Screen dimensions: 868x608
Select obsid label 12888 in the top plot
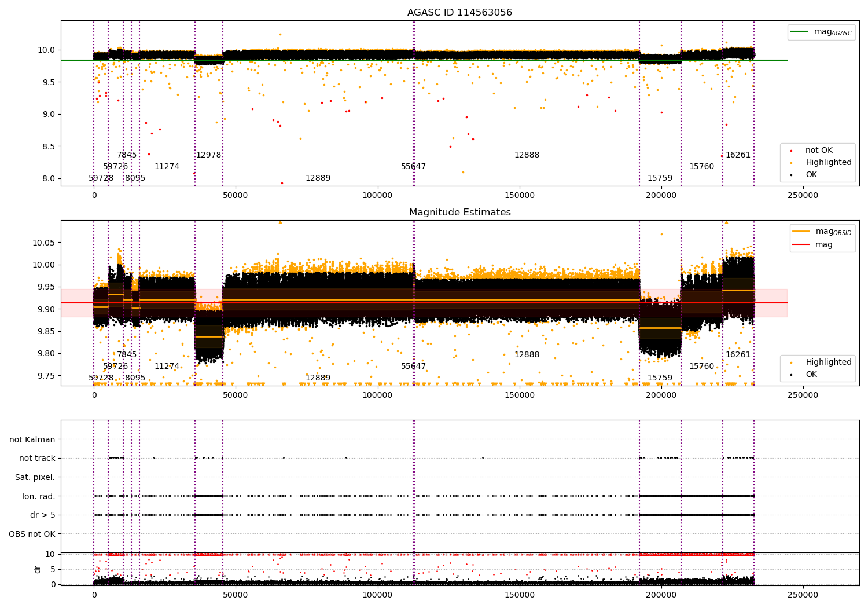tap(527, 155)
